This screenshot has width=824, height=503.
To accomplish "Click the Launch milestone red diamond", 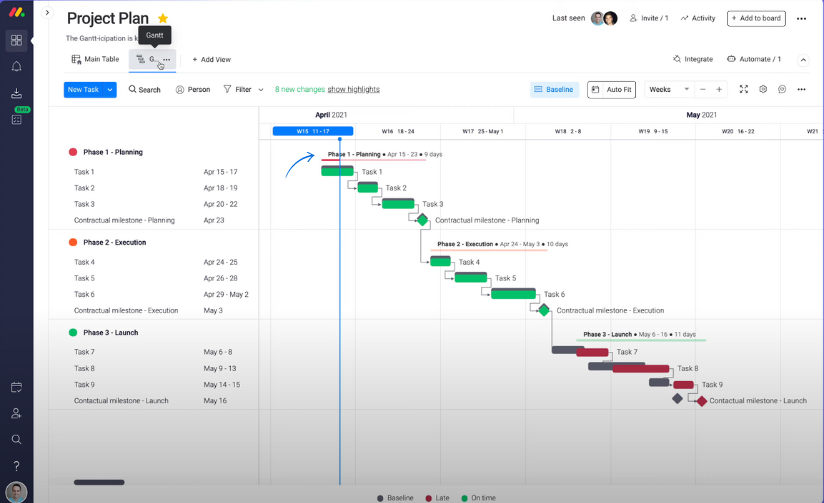I will tap(702, 401).
